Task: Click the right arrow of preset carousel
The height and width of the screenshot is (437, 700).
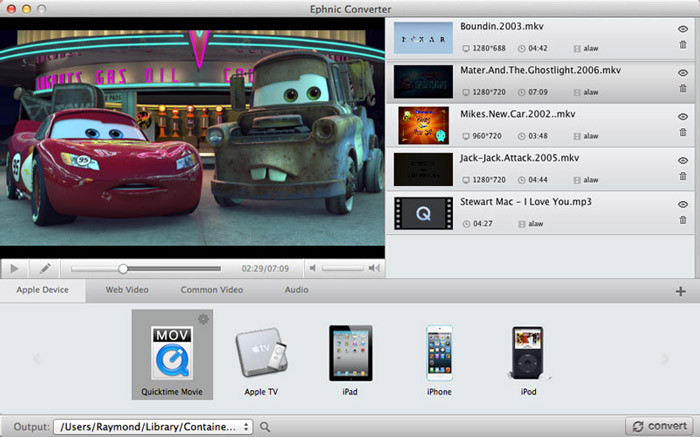Action: tap(665, 358)
